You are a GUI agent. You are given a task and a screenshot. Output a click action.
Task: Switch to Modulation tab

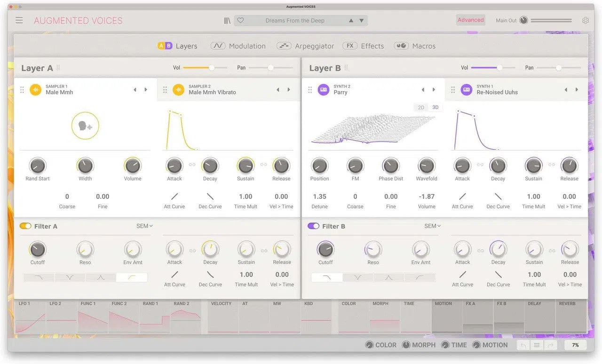point(238,46)
